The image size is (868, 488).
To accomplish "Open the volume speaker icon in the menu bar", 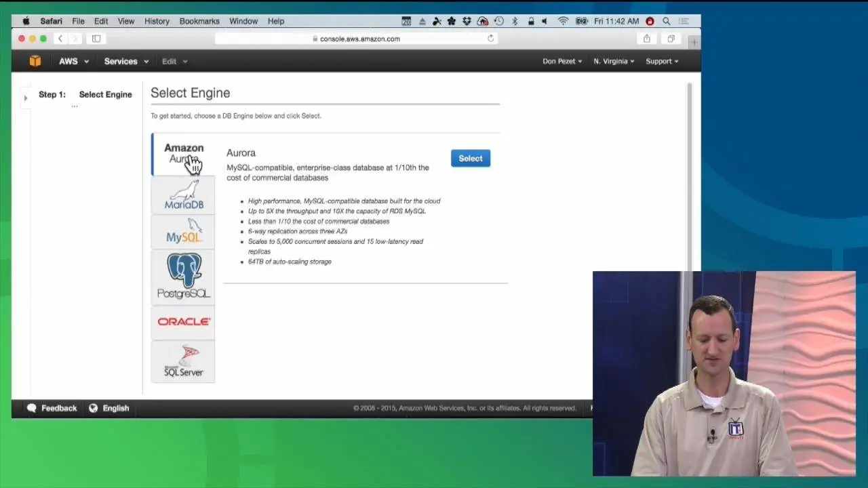I will point(545,21).
